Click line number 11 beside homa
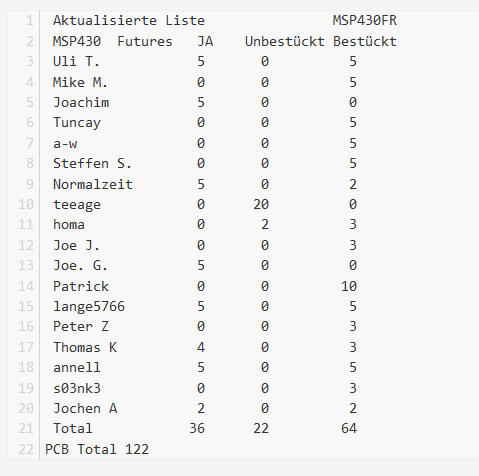The width and height of the screenshot is (479, 476). [x=26, y=225]
